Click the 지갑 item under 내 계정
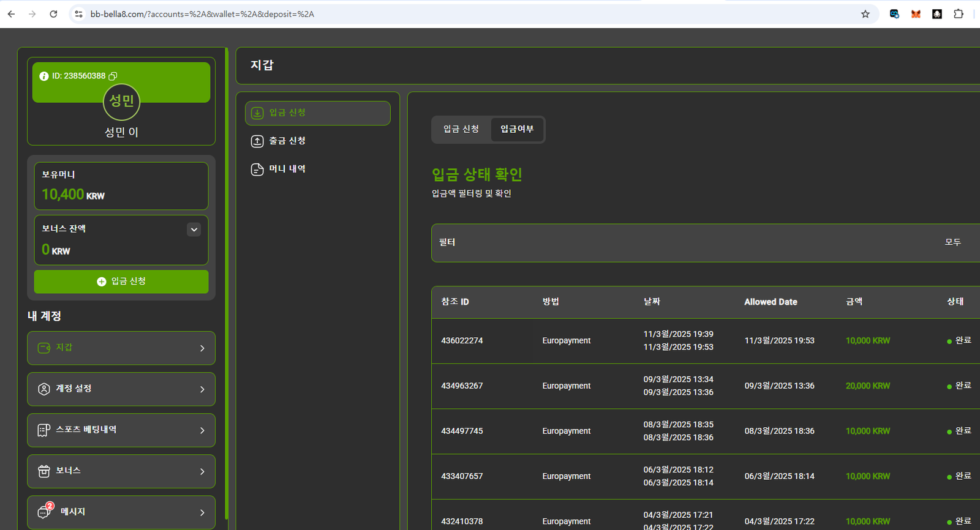The image size is (980, 530). [121, 348]
